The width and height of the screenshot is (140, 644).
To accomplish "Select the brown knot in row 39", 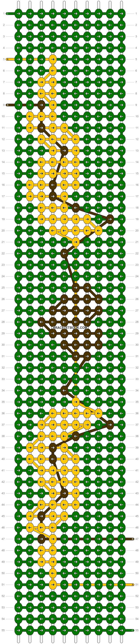I will pos(53,448).
